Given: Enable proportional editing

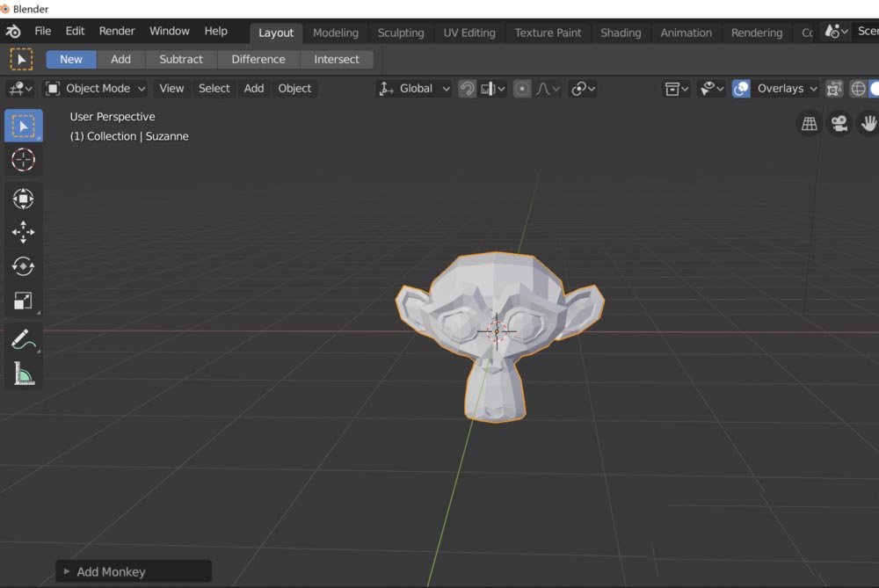Looking at the screenshot, I should pos(523,88).
